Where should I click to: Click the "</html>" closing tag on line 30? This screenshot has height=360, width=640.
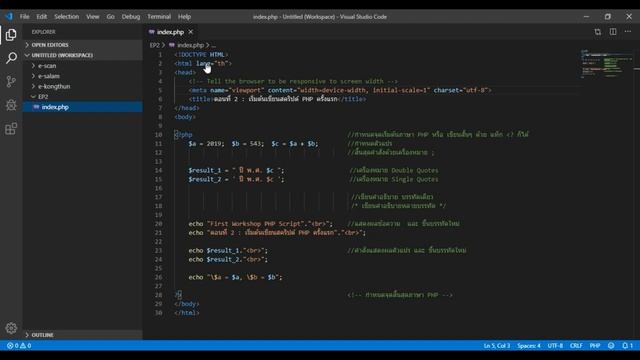point(187,313)
